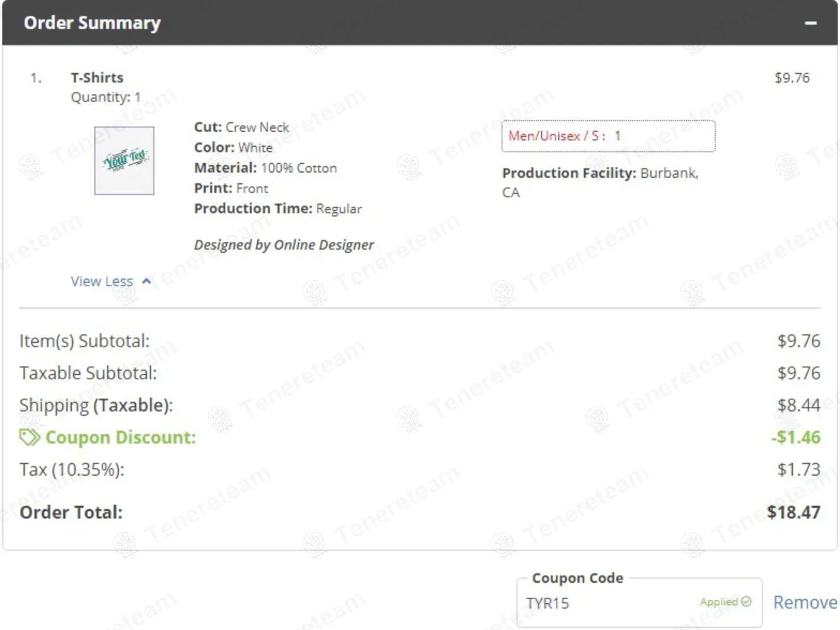Click the chevron arrow beside View Less

(146, 281)
